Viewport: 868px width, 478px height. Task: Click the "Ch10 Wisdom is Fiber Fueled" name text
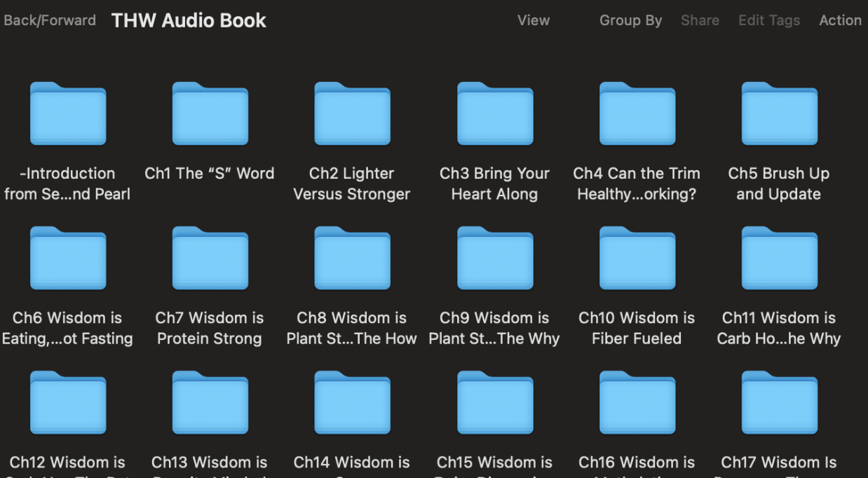[637, 328]
